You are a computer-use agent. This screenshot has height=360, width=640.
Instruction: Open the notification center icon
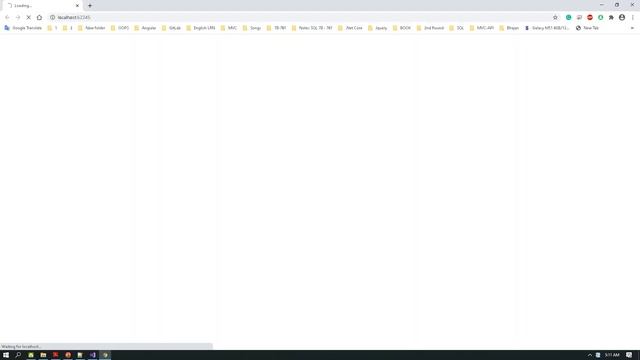coord(629,355)
